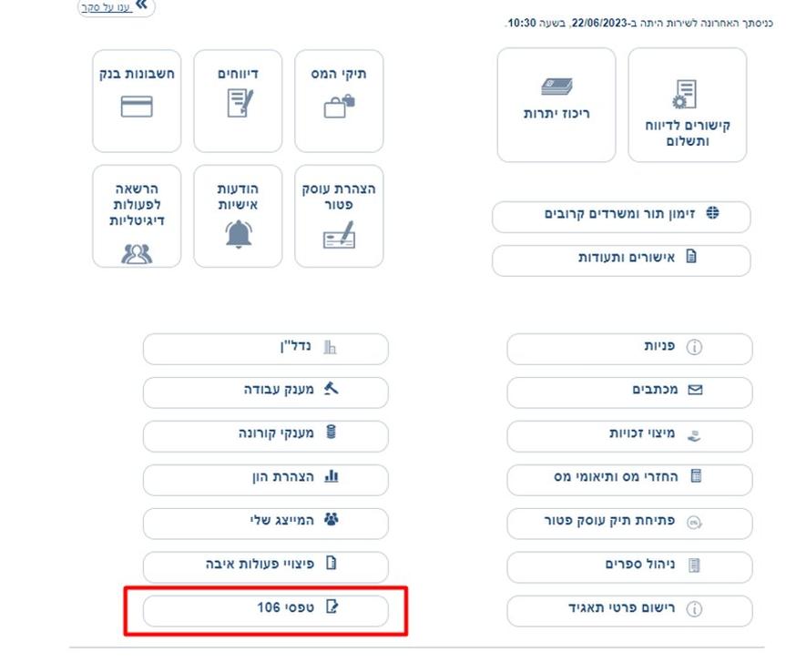Viewport: 786px width, 672px height.
Task: Open הצהרת הון entry
Action: (266, 480)
